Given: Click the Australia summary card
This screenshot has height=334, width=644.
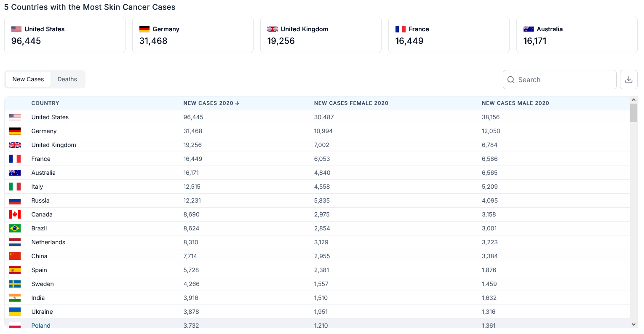Looking at the screenshot, I should tap(577, 35).
